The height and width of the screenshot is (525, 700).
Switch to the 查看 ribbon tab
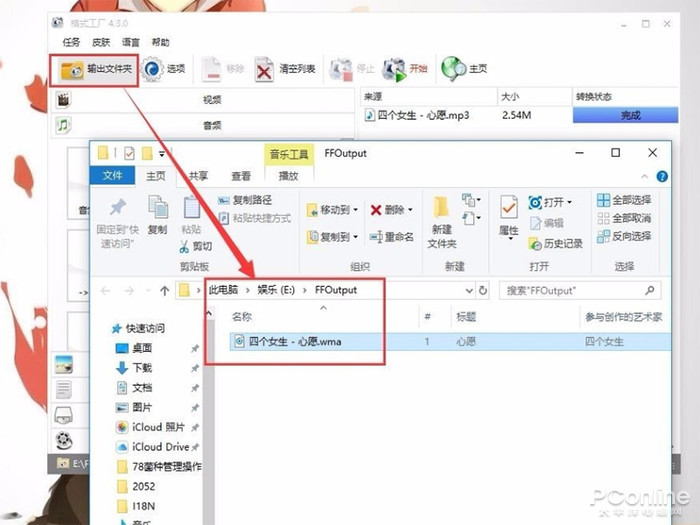[241, 175]
